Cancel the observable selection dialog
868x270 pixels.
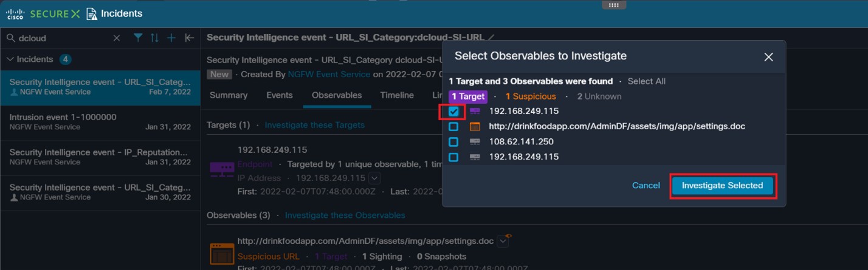point(646,186)
